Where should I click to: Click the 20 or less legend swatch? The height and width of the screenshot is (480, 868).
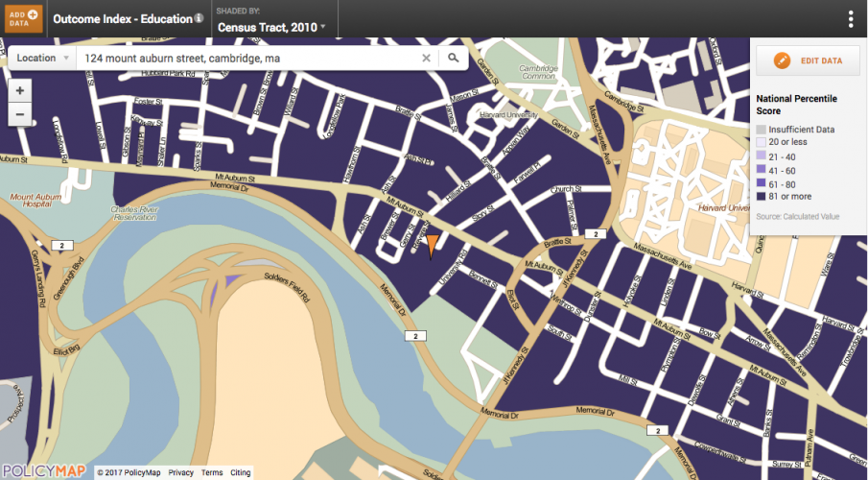[762, 142]
